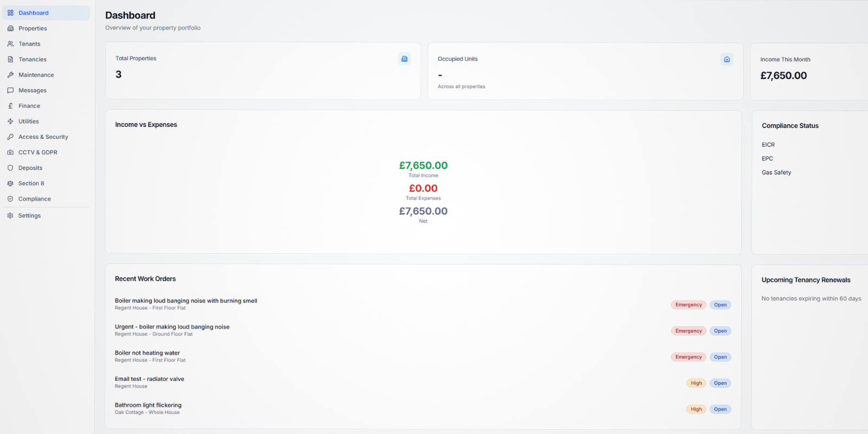Click the CCTV & GDPR camera icon

[x=10, y=152]
